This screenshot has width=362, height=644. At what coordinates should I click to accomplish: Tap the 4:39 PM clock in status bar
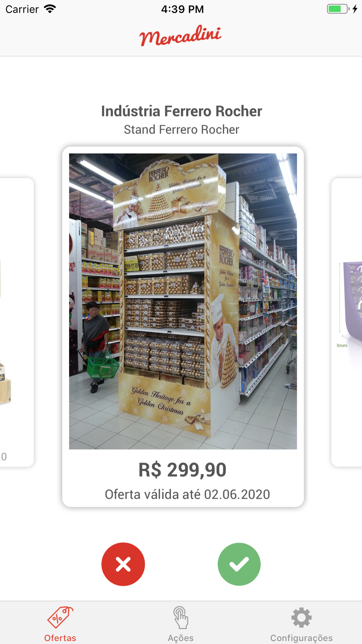[182, 9]
